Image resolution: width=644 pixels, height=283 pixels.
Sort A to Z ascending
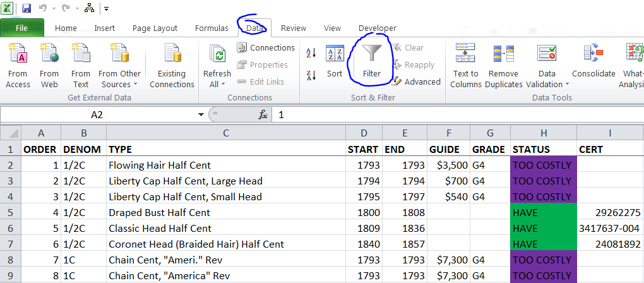tap(311, 52)
